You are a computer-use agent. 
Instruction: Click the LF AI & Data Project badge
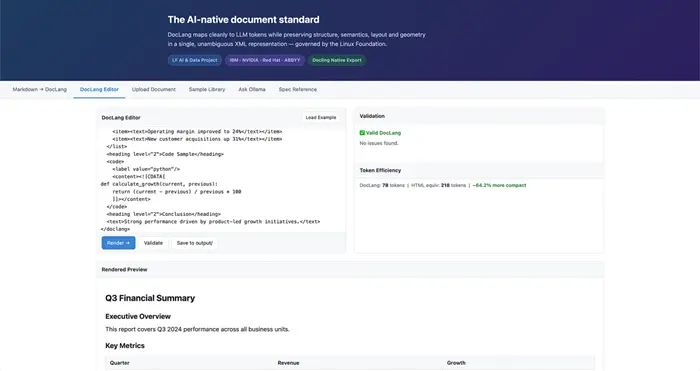click(x=195, y=60)
